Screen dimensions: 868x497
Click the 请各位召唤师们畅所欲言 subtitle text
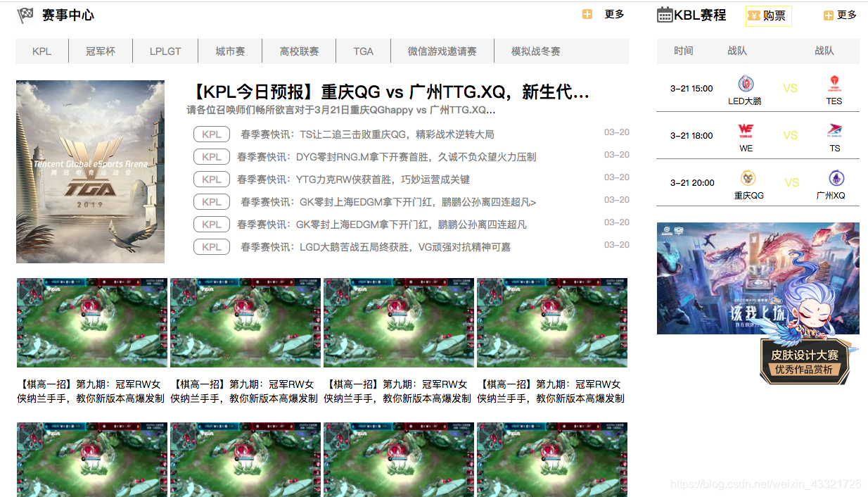[341, 111]
